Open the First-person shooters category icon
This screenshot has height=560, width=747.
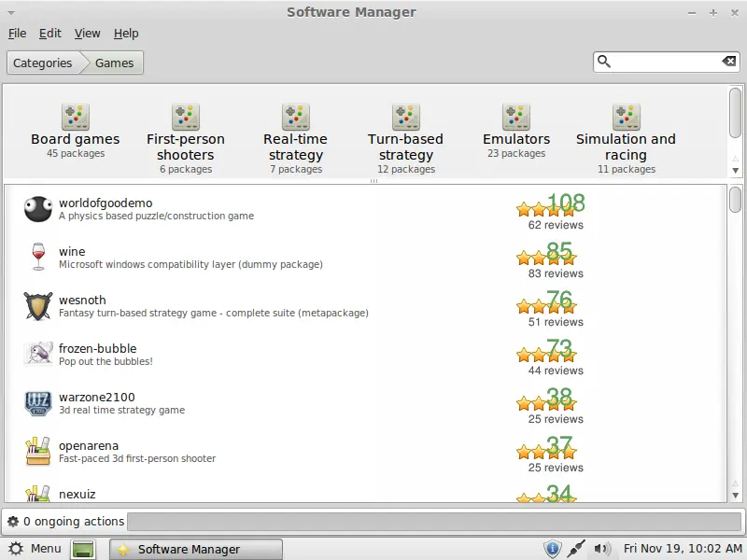(186, 118)
